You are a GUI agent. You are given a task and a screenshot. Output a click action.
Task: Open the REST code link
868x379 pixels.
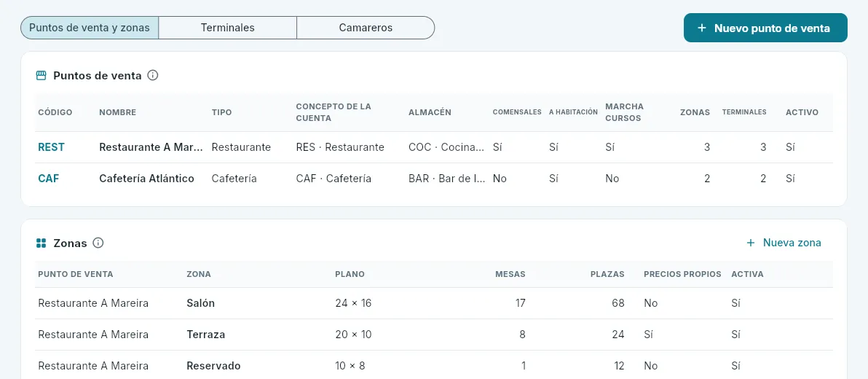51,147
